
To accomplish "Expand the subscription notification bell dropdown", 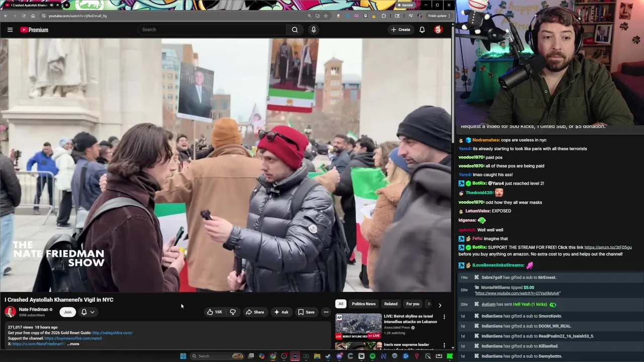I will pos(88,312).
